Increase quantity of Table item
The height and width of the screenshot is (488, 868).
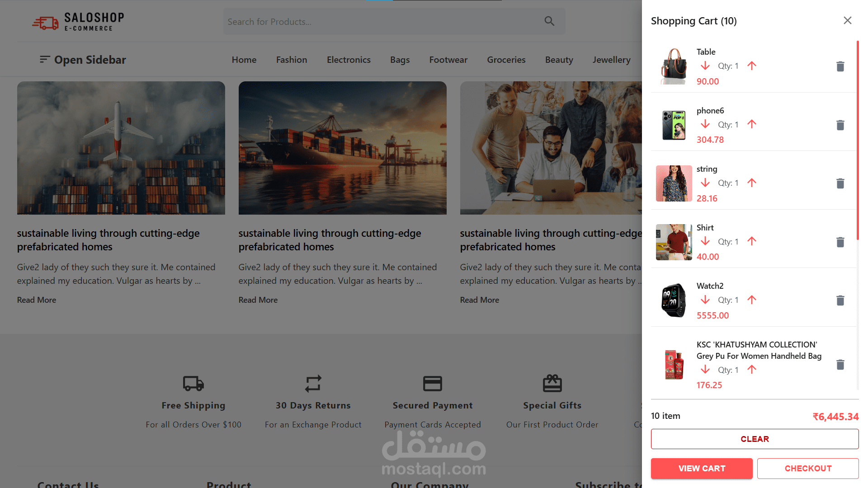tap(752, 66)
